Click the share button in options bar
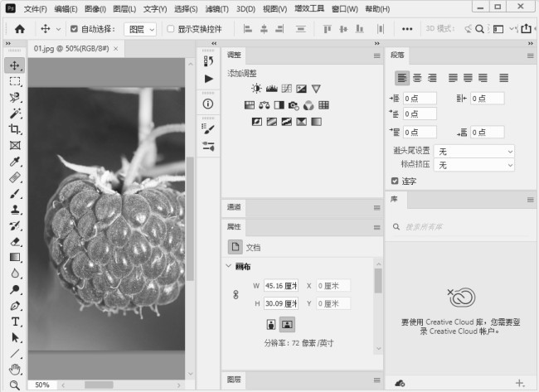539x392 pixels. [x=526, y=29]
